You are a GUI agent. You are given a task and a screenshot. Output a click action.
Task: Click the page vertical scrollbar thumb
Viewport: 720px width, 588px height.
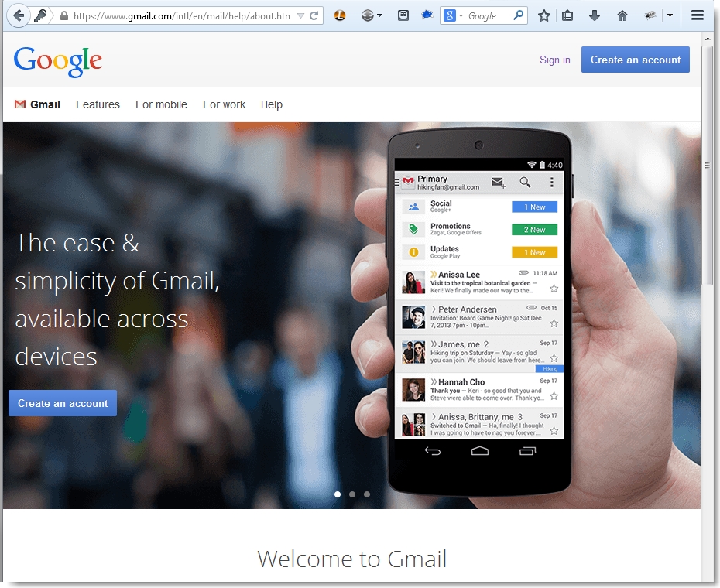707,166
